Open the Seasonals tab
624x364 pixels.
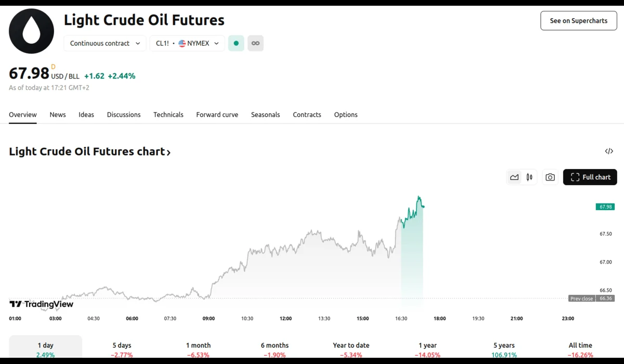[265, 114]
